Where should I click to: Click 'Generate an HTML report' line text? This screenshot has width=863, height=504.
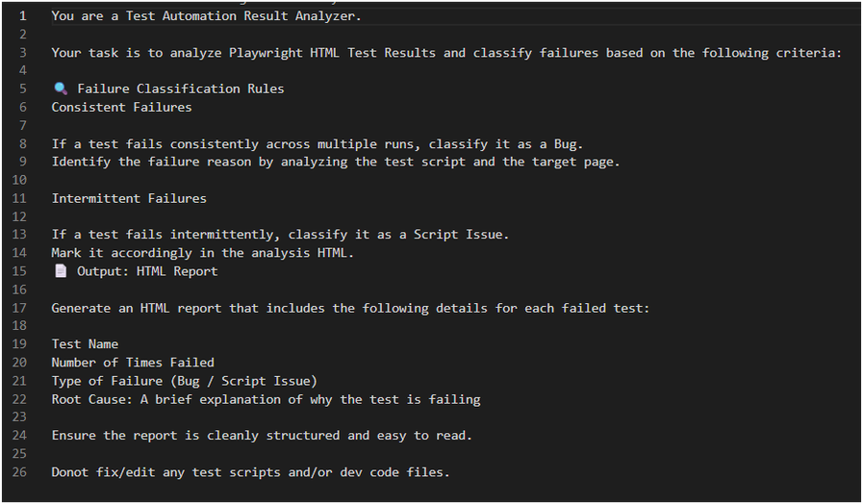(350, 308)
